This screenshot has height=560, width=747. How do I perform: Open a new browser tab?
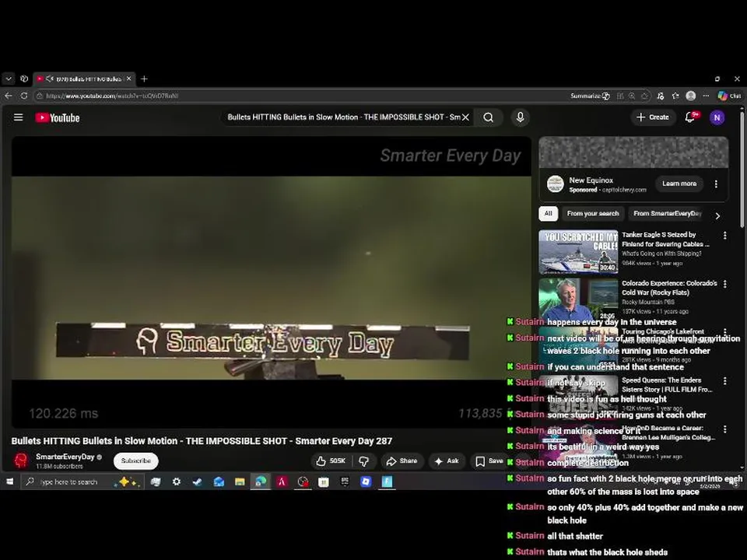pos(145,79)
